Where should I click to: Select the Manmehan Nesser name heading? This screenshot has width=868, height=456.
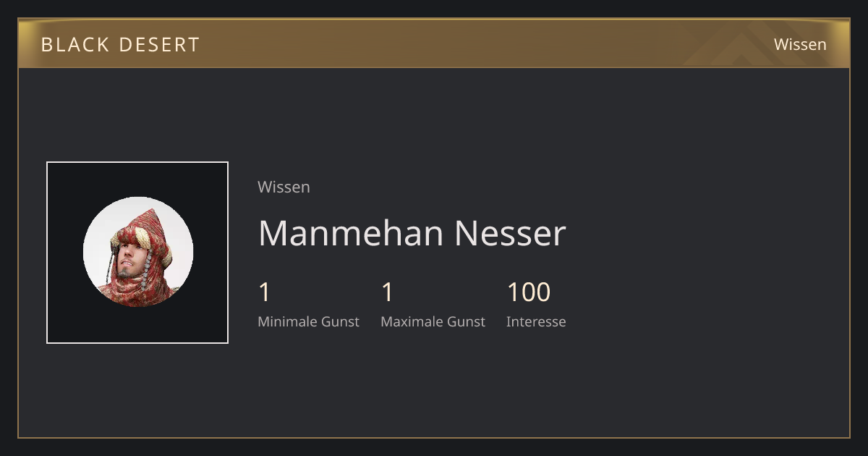click(412, 233)
